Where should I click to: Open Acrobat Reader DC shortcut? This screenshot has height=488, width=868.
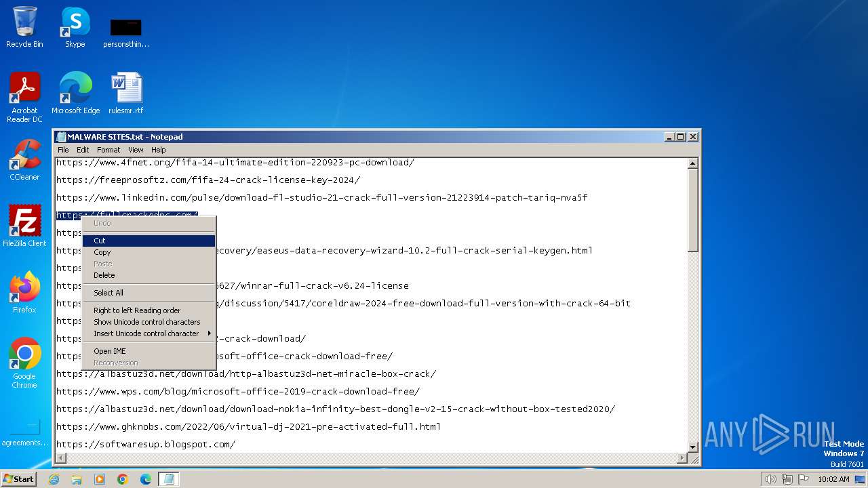24,98
